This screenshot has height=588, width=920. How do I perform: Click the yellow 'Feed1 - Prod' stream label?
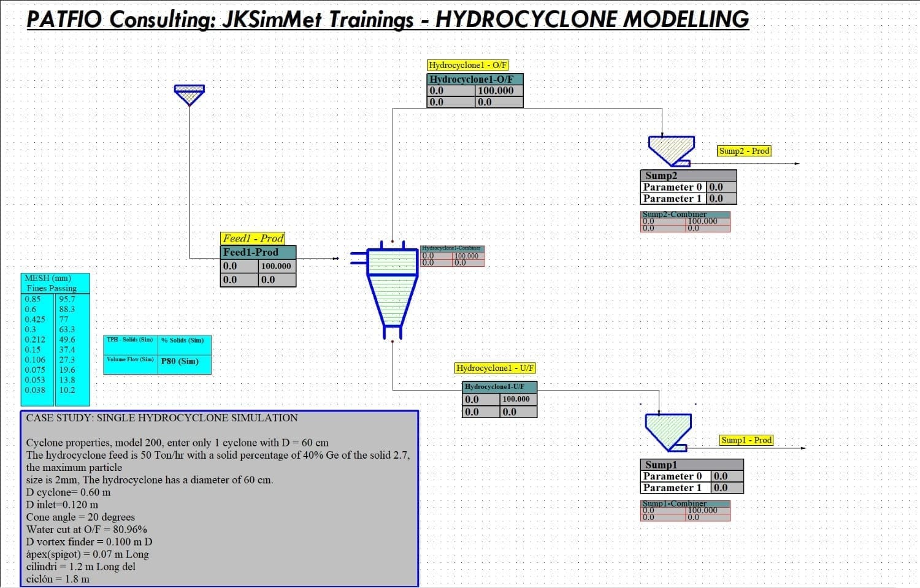coord(253,238)
